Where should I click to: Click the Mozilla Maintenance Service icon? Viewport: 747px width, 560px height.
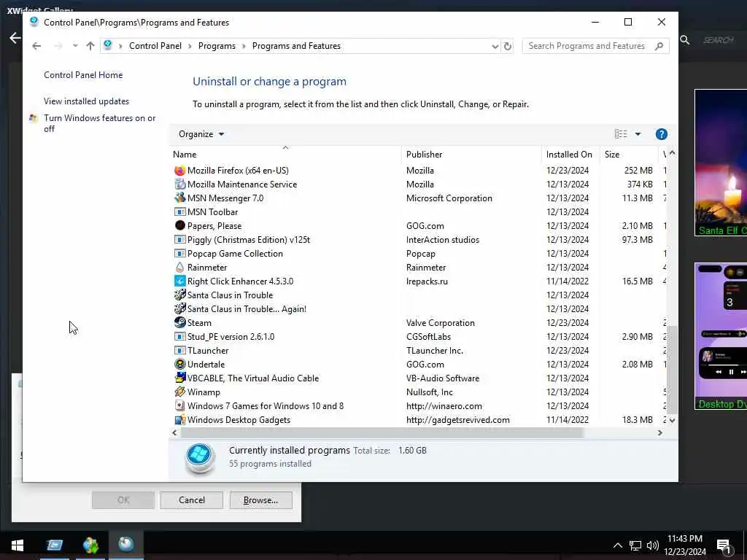(179, 184)
